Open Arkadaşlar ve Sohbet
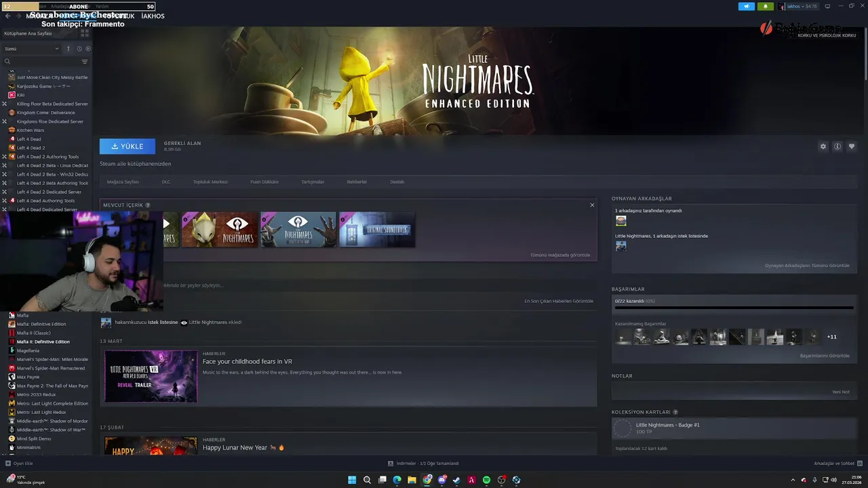The height and width of the screenshot is (488, 868). (837, 464)
